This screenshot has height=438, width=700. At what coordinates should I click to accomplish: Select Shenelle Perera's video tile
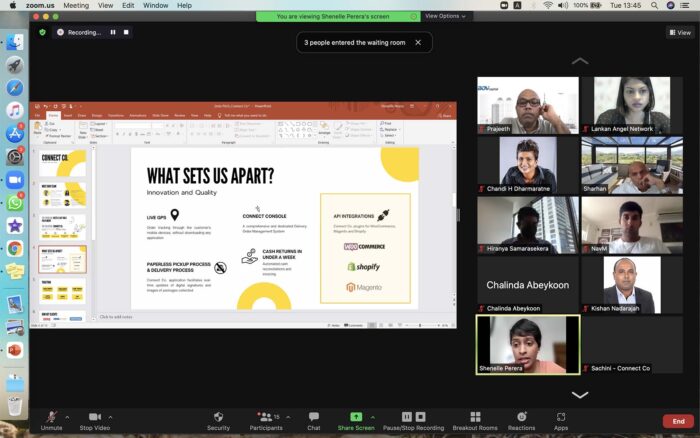(x=527, y=345)
